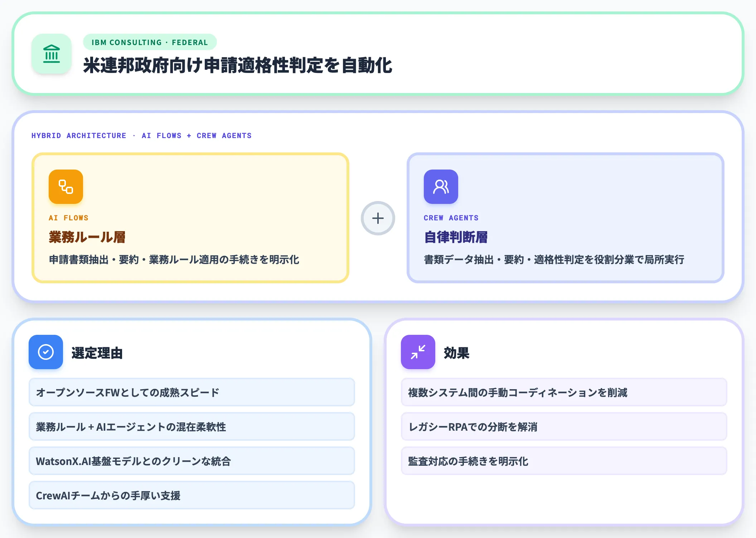Image resolution: width=756 pixels, height=538 pixels.
Task: Click the blue checkmark icon beside 選定理由
Action: coord(46,352)
